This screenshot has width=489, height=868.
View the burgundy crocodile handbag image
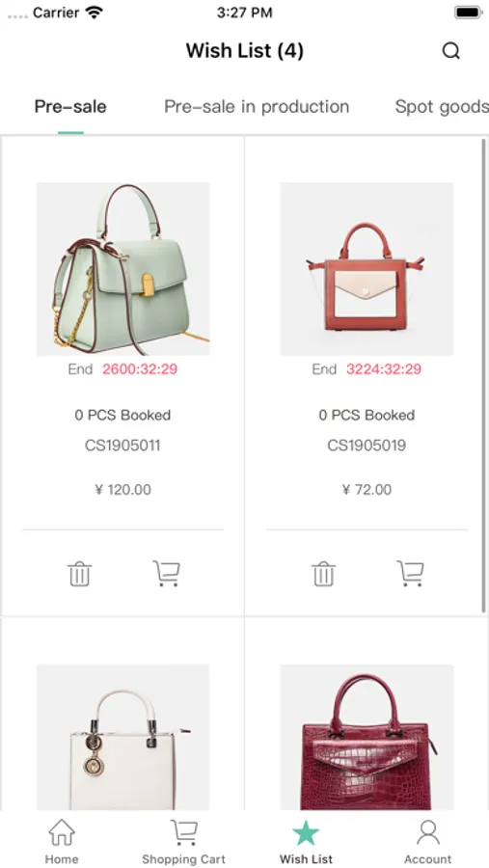pyautogui.click(x=367, y=738)
